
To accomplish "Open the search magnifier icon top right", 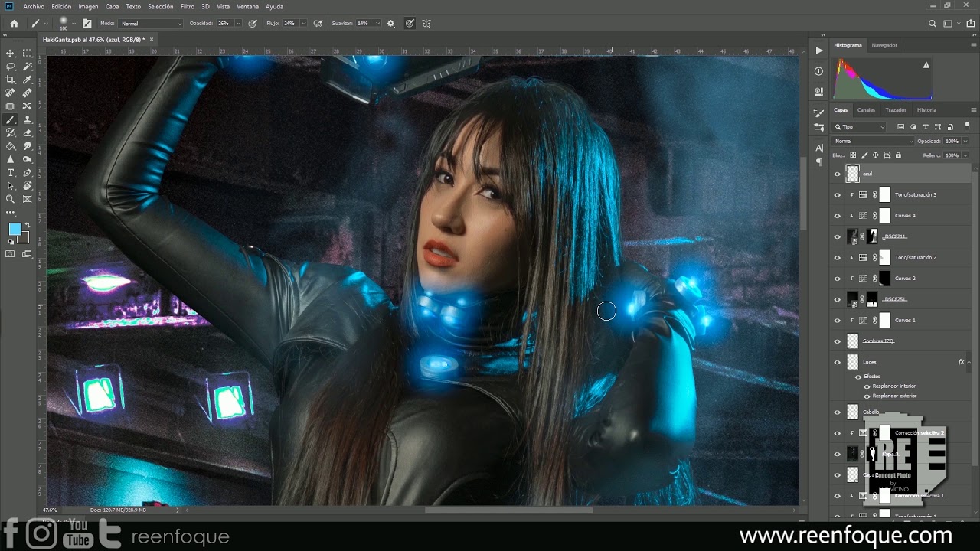I will pyautogui.click(x=933, y=24).
